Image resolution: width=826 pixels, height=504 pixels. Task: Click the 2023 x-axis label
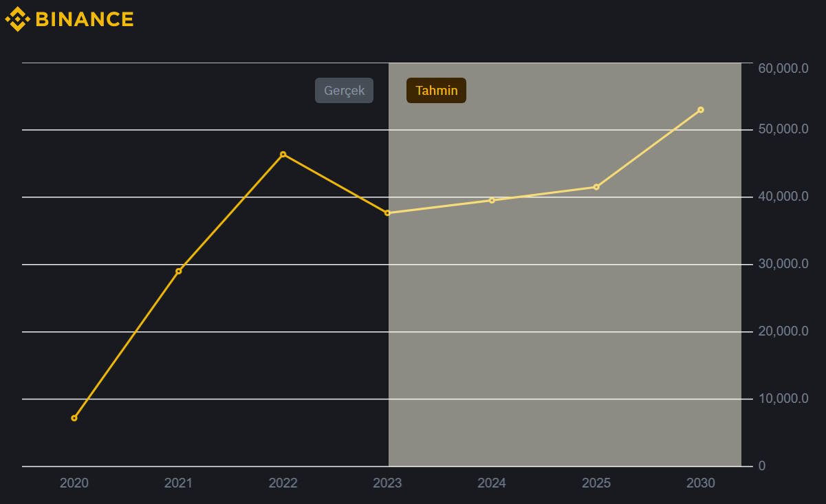[x=387, y=483]
